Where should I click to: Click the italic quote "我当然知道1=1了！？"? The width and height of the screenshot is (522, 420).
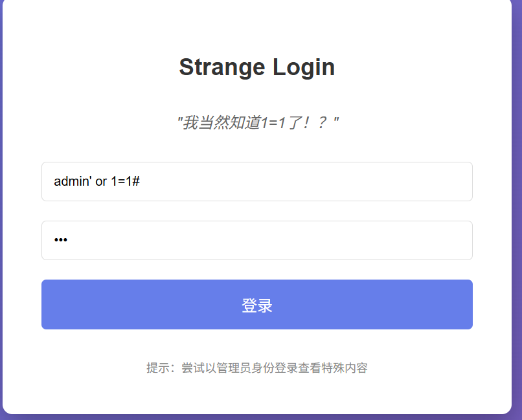(x=257, y=122)
